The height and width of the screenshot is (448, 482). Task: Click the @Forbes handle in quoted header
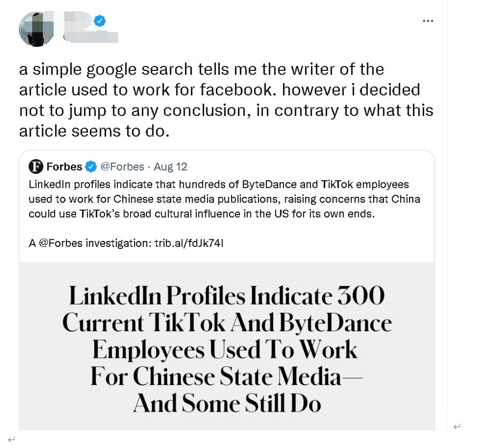(122, 166)
